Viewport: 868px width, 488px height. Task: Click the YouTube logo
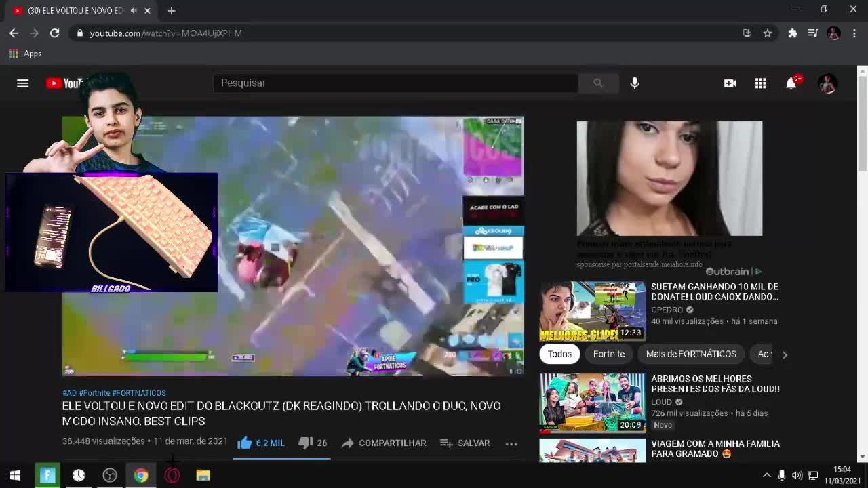(x=64, y=83)
